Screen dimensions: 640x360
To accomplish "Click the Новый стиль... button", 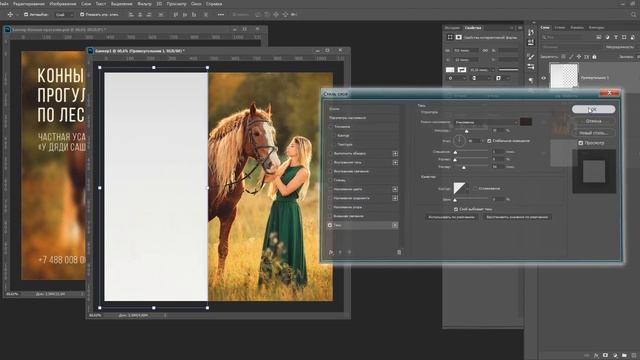I will [x=593, y=133].
